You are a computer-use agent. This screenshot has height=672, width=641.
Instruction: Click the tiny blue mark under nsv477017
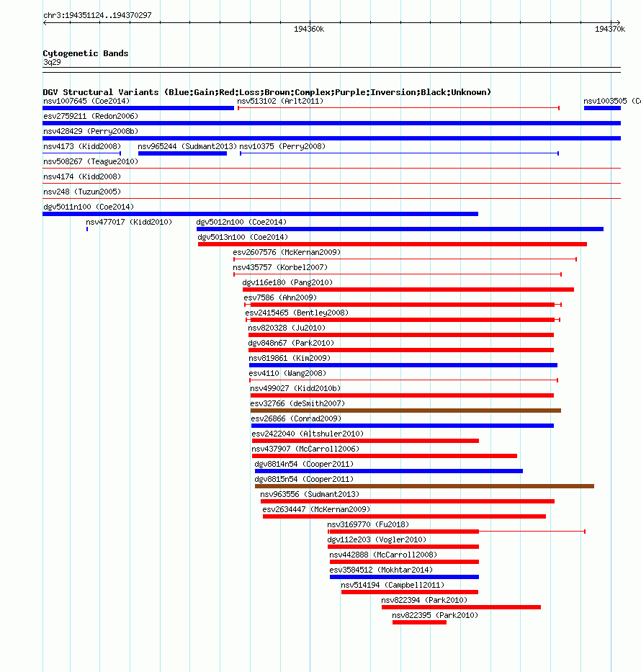pyautogui.click(x=87, y=229)
